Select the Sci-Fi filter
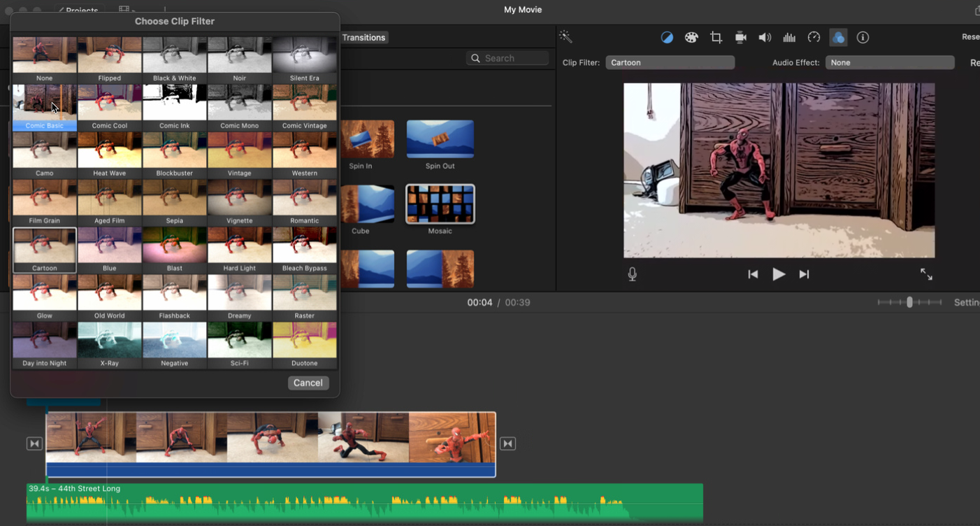 [240, 346]
